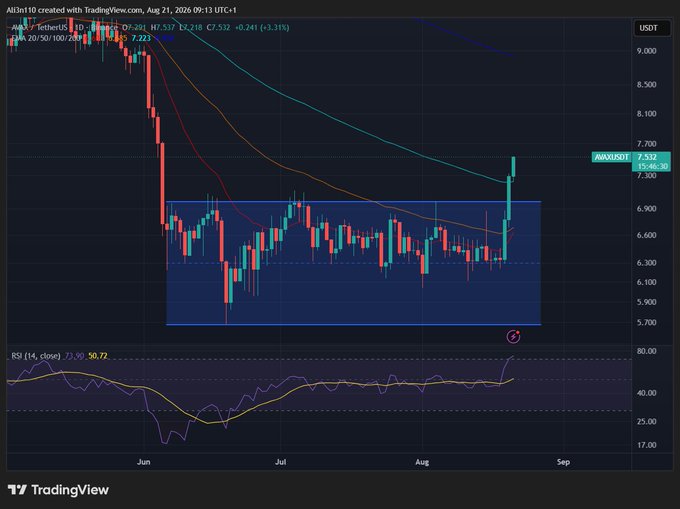This screenshot has height=509, width=680.
Task: Click the 40.00 RSI axis label
Action: click(x=647, y=393)
